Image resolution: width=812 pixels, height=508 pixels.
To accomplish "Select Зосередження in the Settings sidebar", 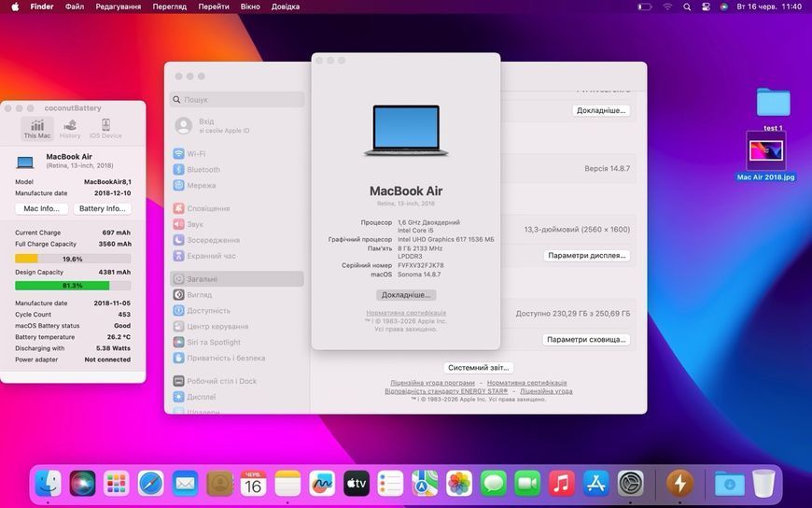I will point(237,240).
